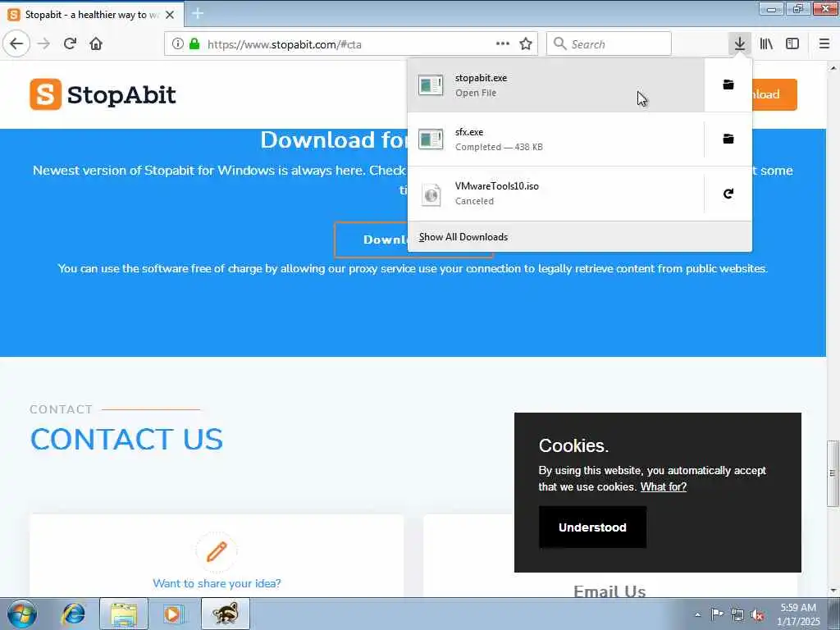The image size is (840, 630).
Task: Click into the Search box
Action: tap(609, 44)
